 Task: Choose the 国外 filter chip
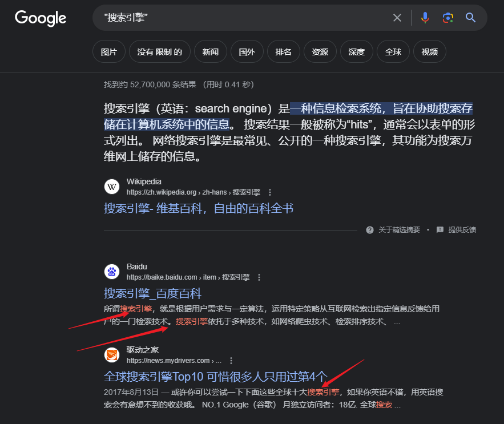point(247,52)
